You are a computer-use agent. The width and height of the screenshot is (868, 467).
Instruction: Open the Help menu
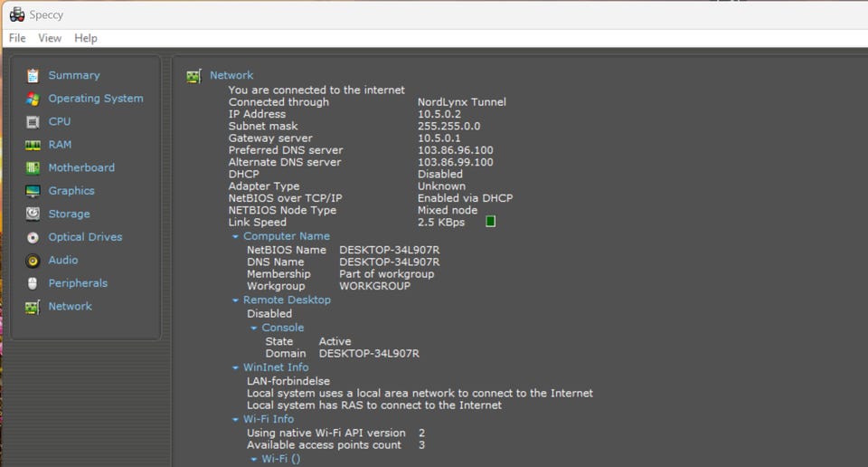pos(86,38)
